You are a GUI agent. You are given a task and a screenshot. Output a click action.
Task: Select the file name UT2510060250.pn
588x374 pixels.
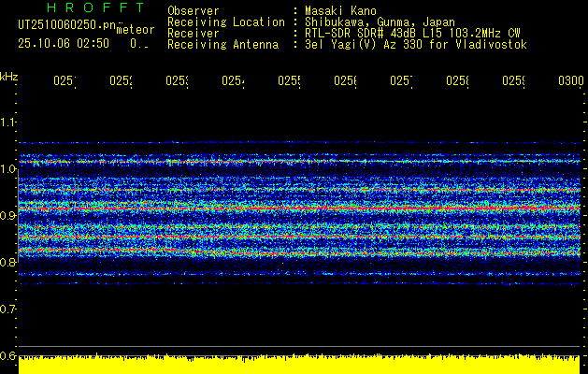tap(66, 25)
